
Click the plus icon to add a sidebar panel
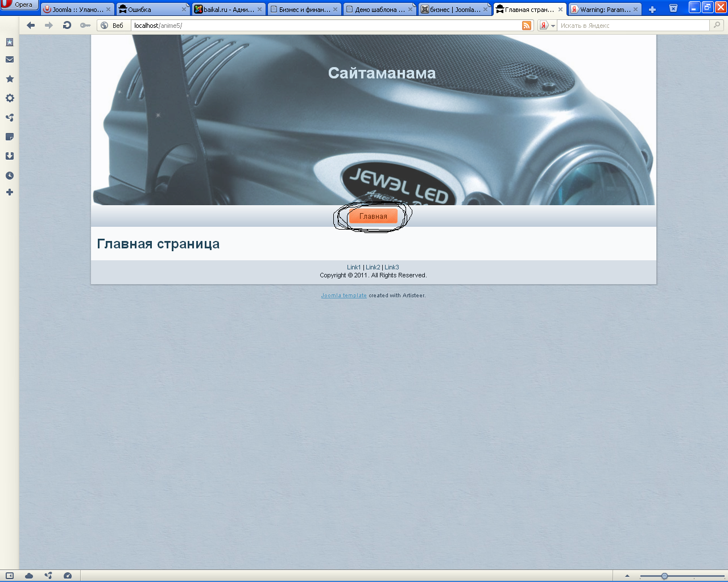click(x=10, y=192)
